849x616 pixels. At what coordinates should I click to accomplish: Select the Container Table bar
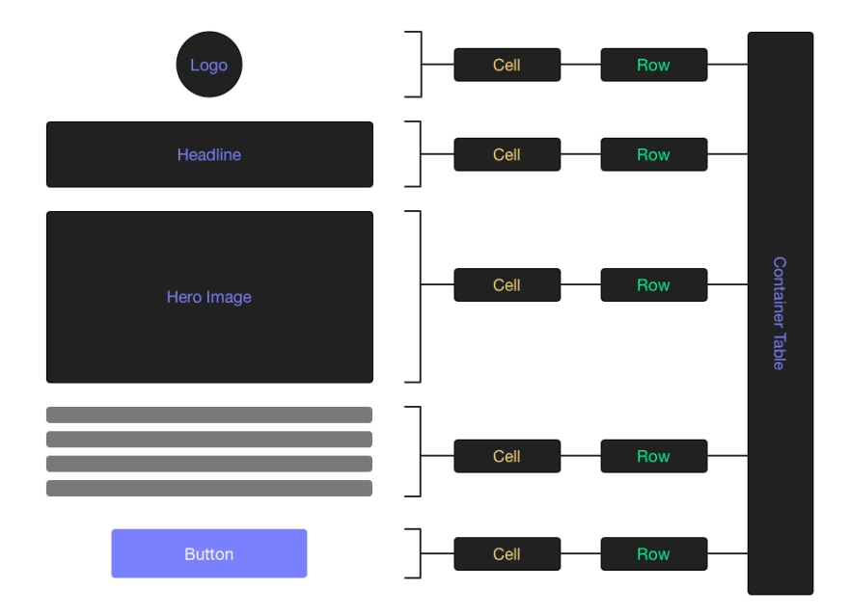(x=781, y=313)
